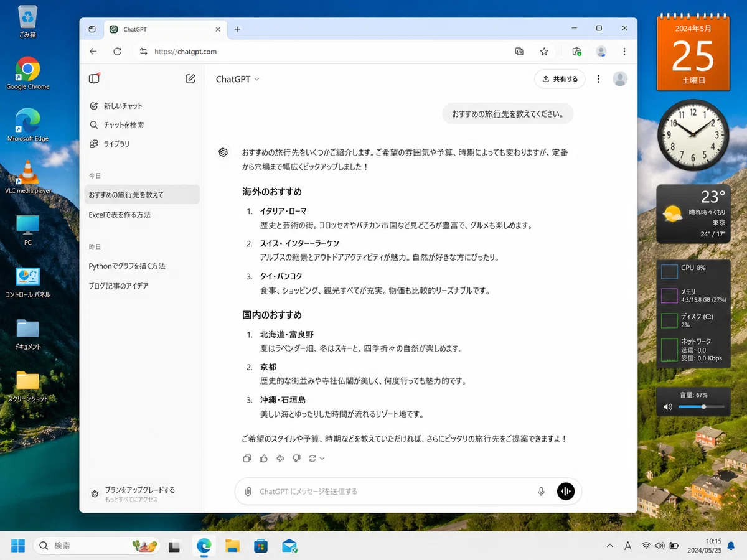747x560 pixels.
Task: Click the user message bubble おすすめの旅行先を教えてください
Action: 508,114
